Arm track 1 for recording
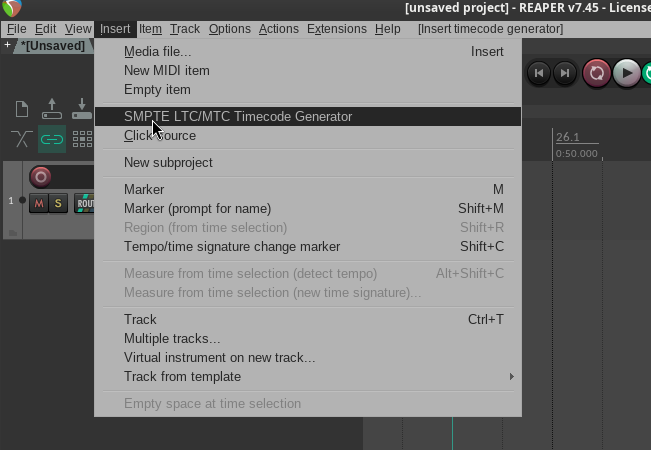Viewport: 651px width, 450px height. pos(41,177)
